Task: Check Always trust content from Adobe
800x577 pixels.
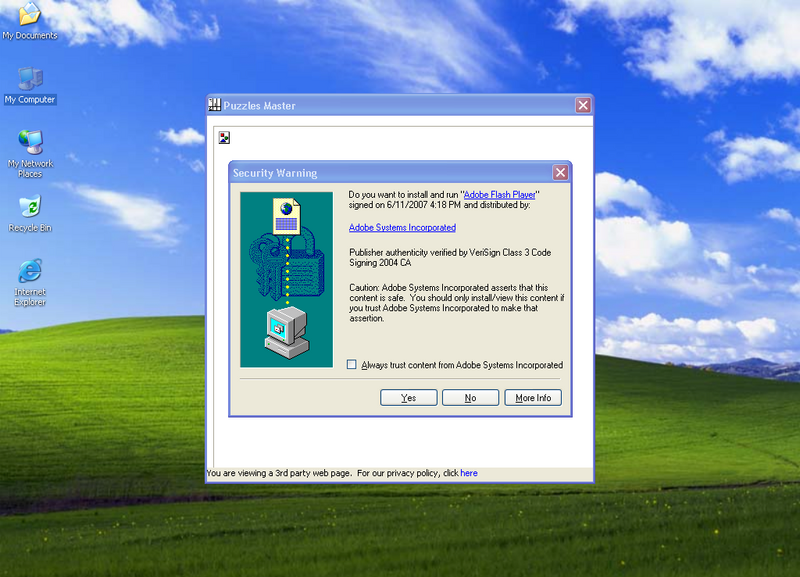Action: click(352, 365)
